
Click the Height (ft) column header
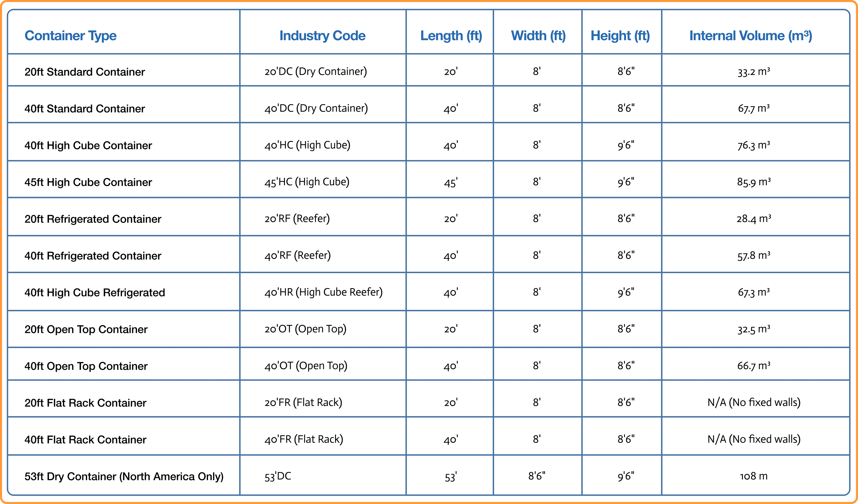click(x=620, y=36)
